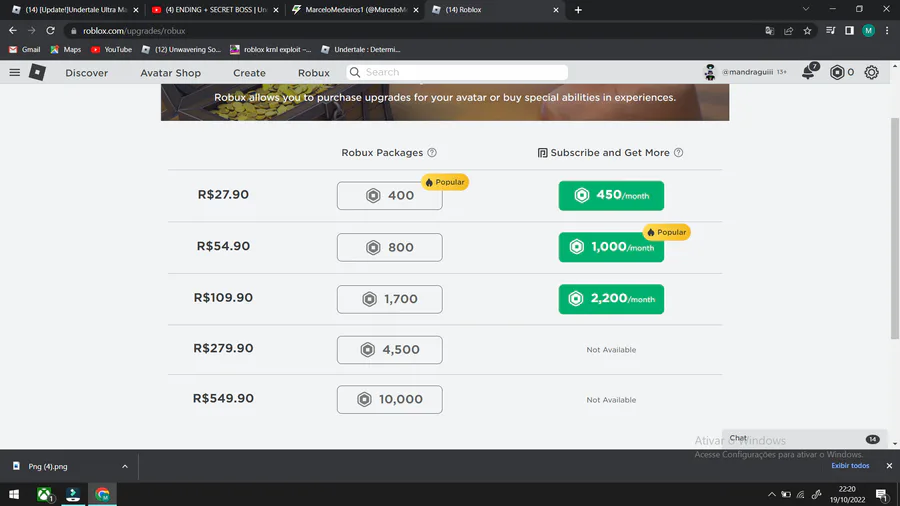
Task: Open the Chat panel
Action: pos(804,438)
